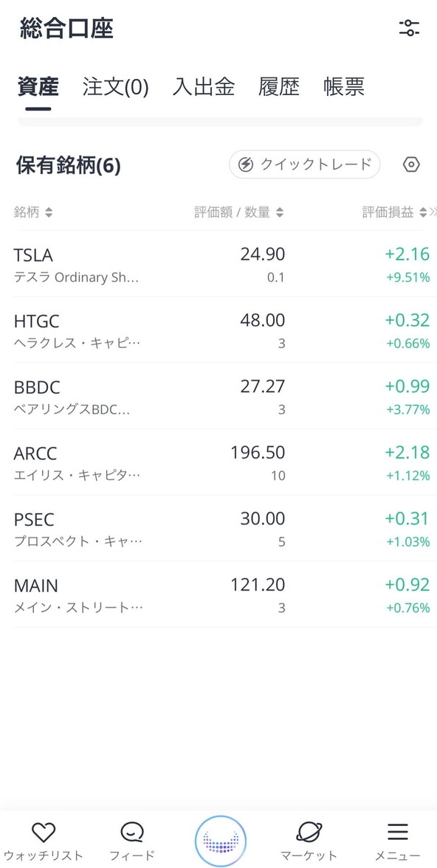Image resolution: width=437 pixels, height=868 pixels.
Task: Switch to the 履歴 tab
Action: click(279, 87)
